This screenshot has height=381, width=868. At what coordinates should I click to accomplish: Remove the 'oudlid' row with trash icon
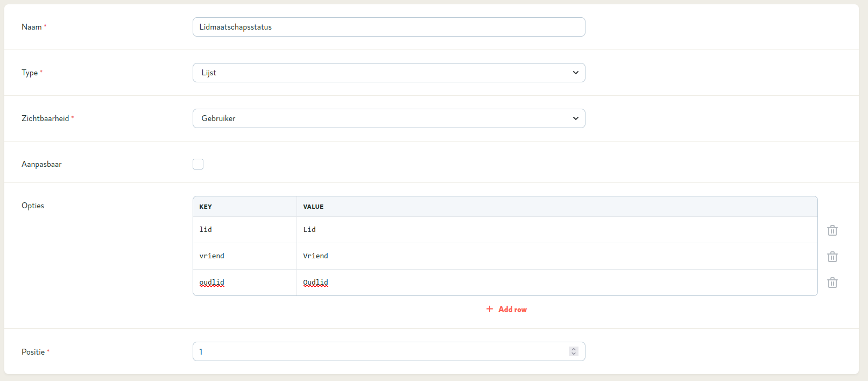pos(832,283)
